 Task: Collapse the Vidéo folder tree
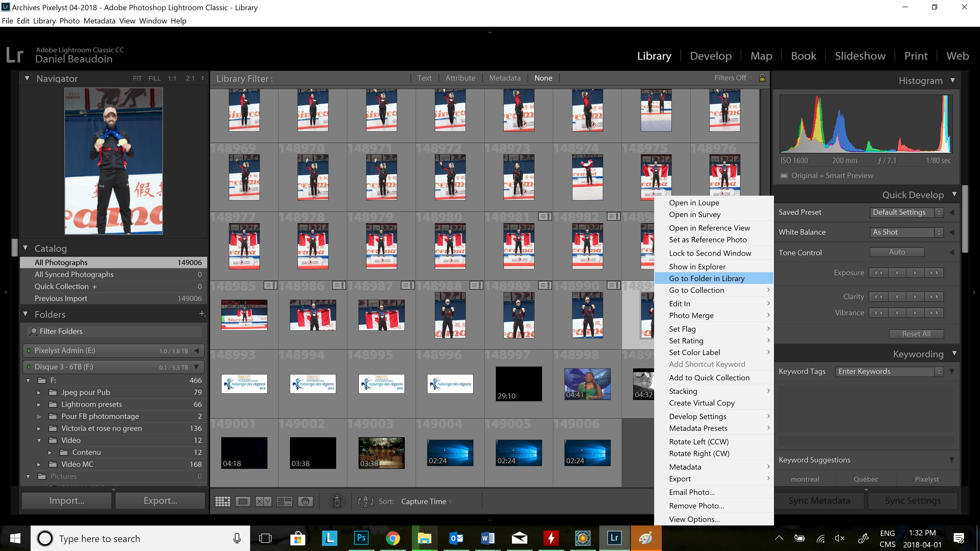39,440
